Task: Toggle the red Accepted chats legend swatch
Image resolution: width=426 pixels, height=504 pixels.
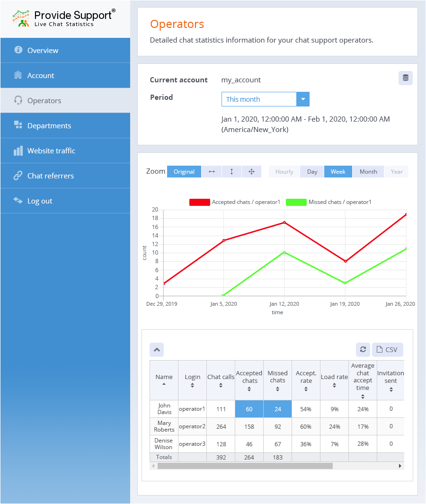Action: [x=199, y=202]
